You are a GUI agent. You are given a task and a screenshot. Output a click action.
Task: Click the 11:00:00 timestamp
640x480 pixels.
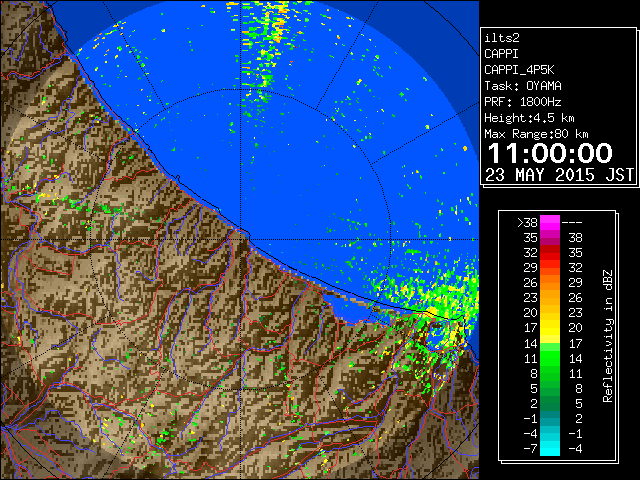coord(550,153)
